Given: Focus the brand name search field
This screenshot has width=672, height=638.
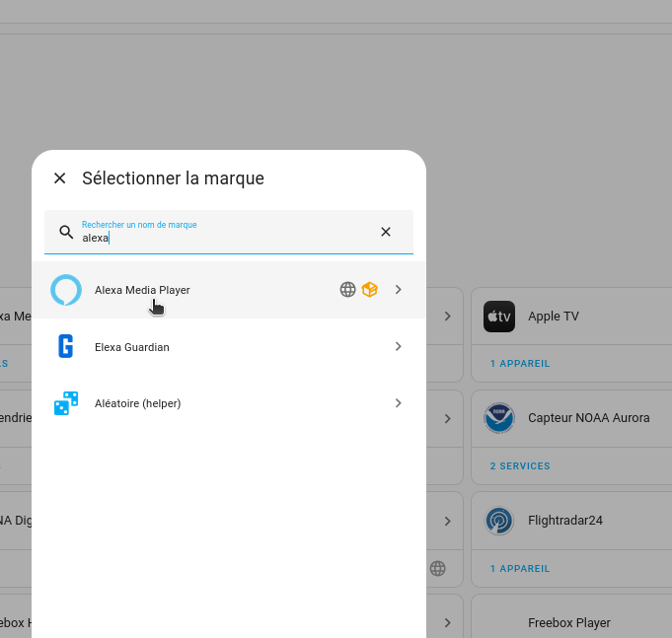Looking at the screenshot, I should pyautogui.click(x=229, y=232).
